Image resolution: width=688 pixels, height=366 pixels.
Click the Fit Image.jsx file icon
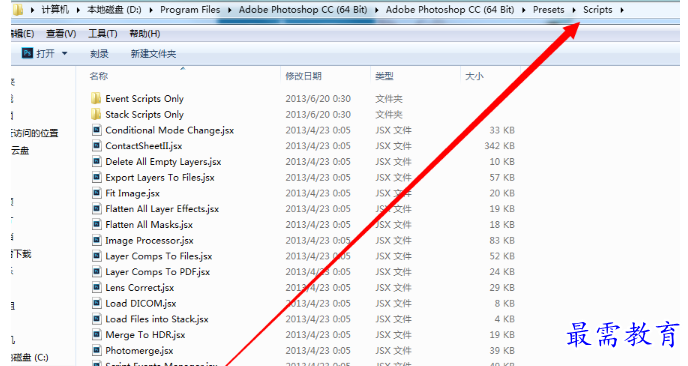(97, 193)
